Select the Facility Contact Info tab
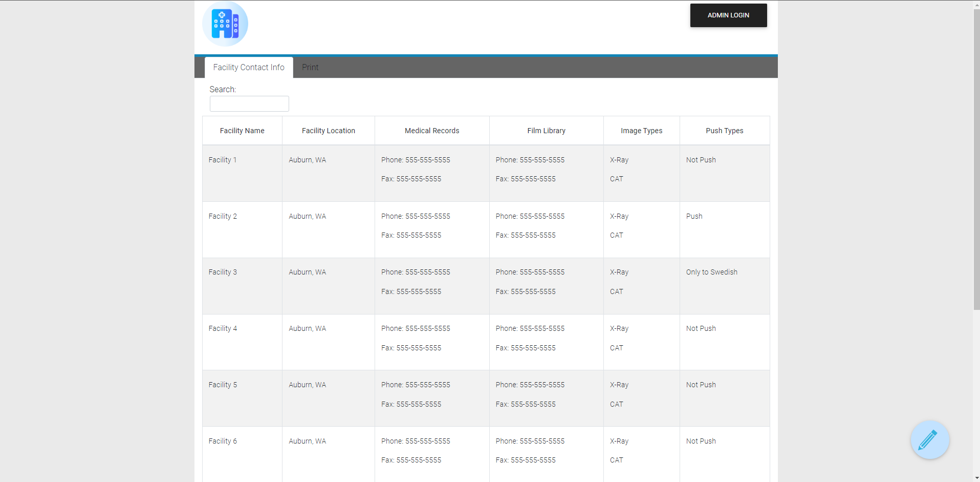 pos(249,68)
